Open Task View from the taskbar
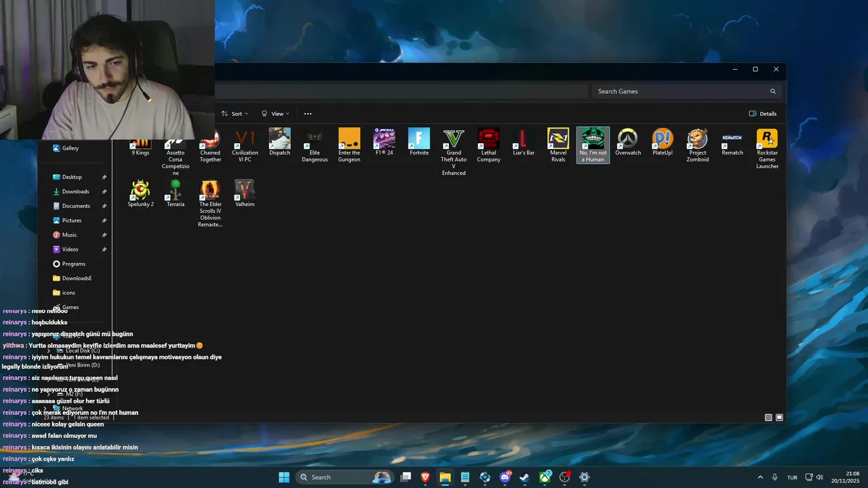Viewport: 868px width, 488px height. point(406,477)
